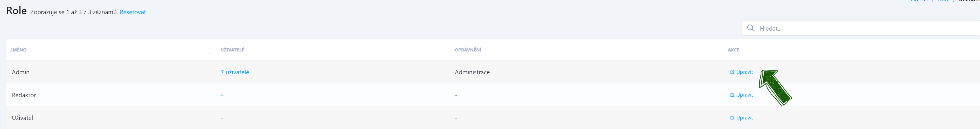980x129 pixels.
Task: Click the magnifier icon in the search box
Action: tap(750, 28)
